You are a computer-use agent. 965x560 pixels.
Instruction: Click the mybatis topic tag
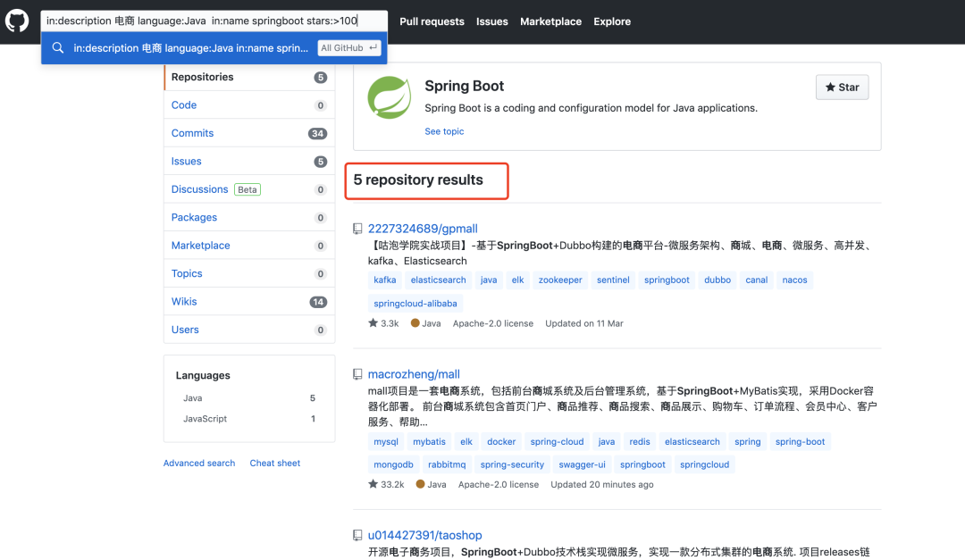429,442
